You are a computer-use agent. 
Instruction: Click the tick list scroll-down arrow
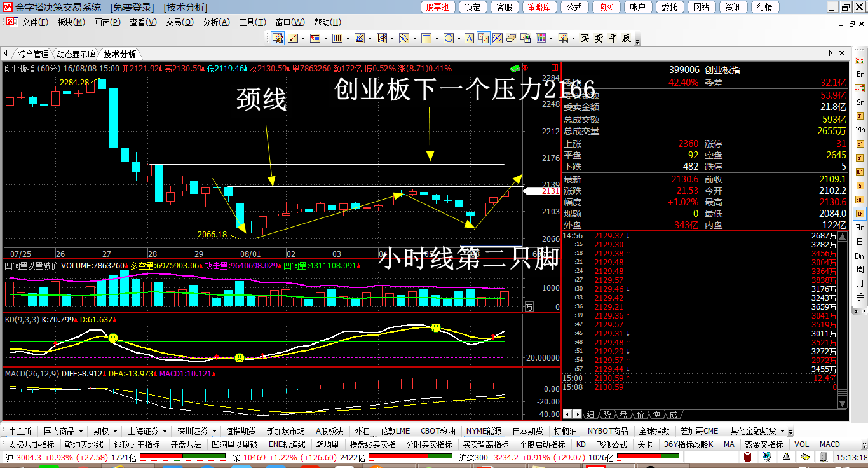click(843, 404)
